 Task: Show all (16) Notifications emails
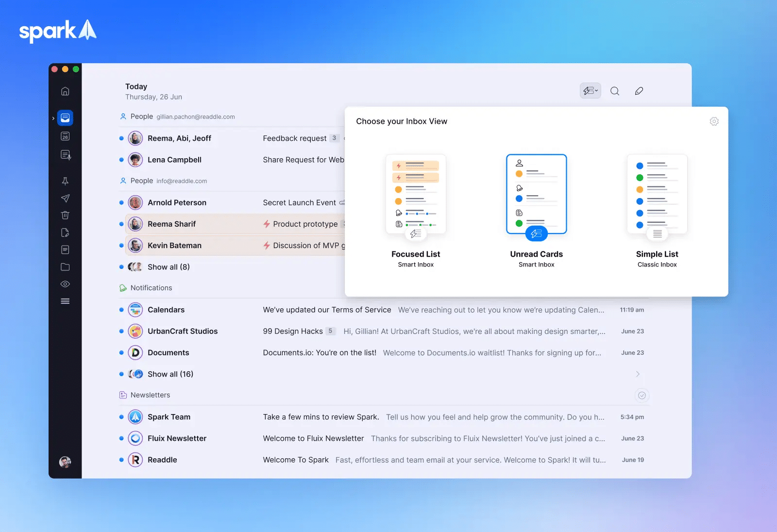170,374
